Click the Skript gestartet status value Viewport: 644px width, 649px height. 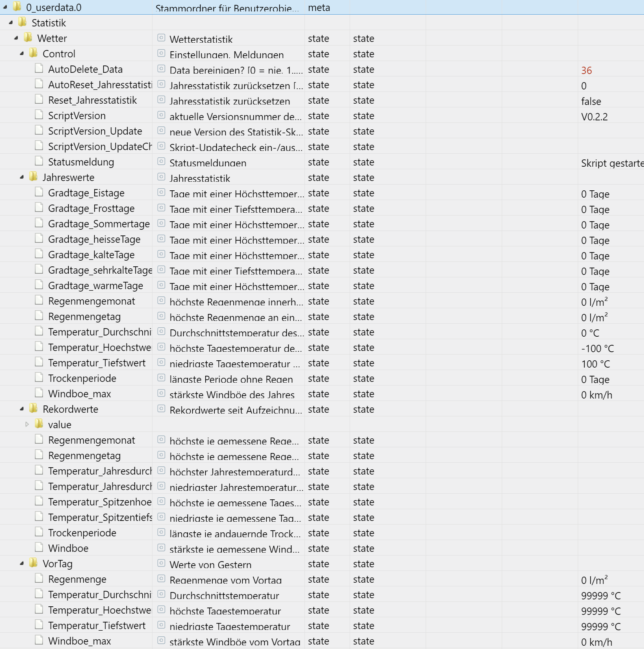[612, 163]
